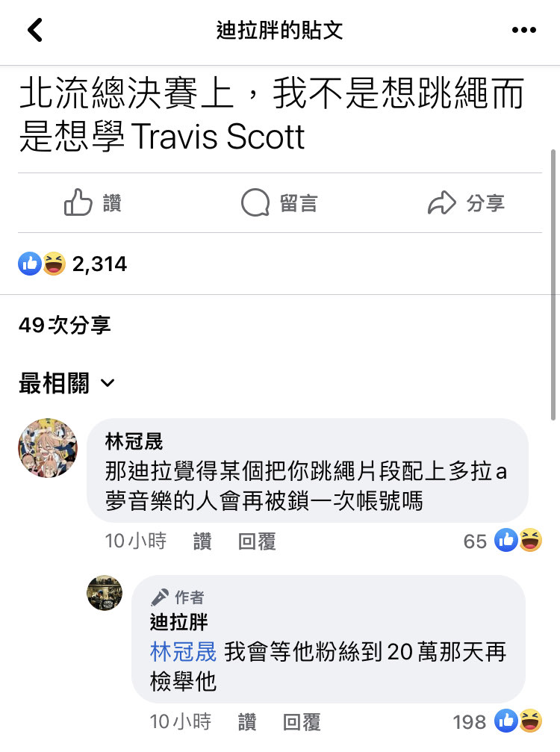Reply to 林冠晟's comment via 回覆
The image size is (560, 752).
point(257,541)
